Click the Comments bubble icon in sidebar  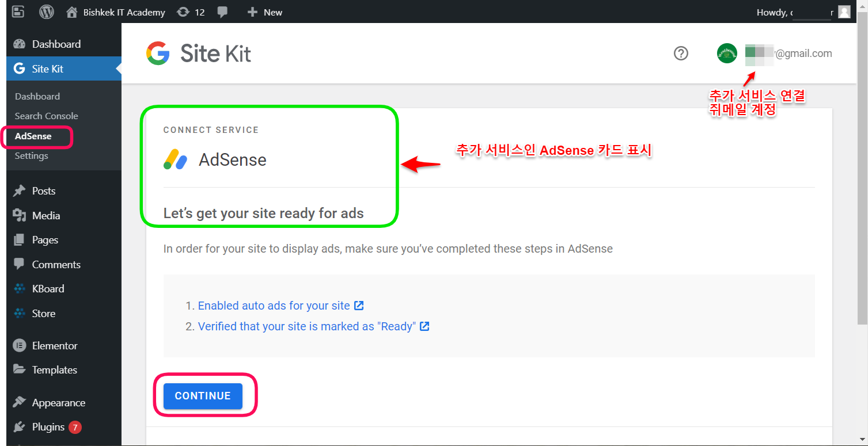click(20, 265)
